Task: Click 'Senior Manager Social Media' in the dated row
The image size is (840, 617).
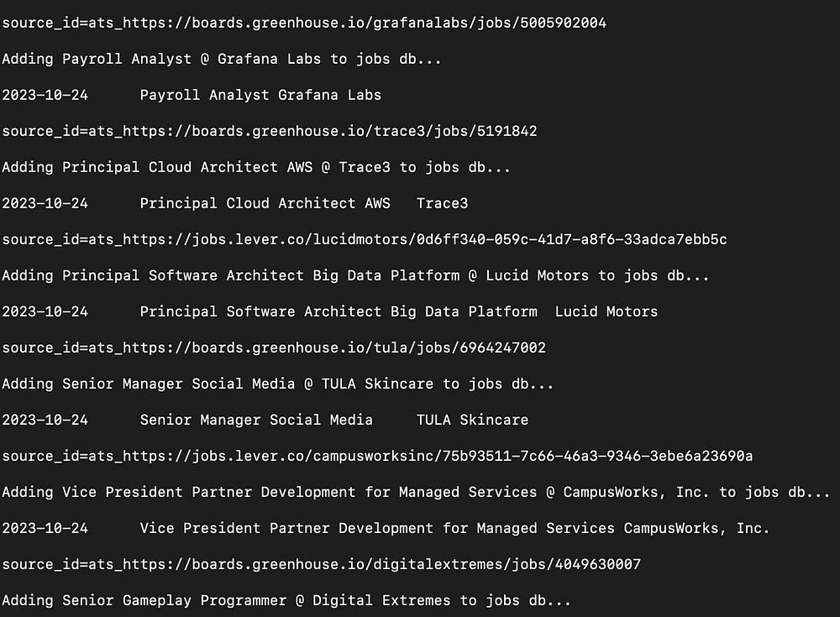Action: point(256,420)
